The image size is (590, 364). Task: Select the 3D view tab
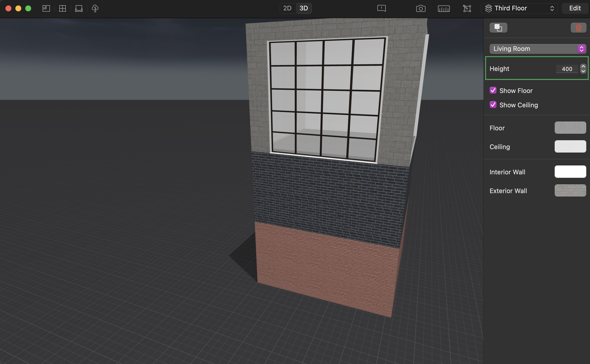tap(304, 8)
